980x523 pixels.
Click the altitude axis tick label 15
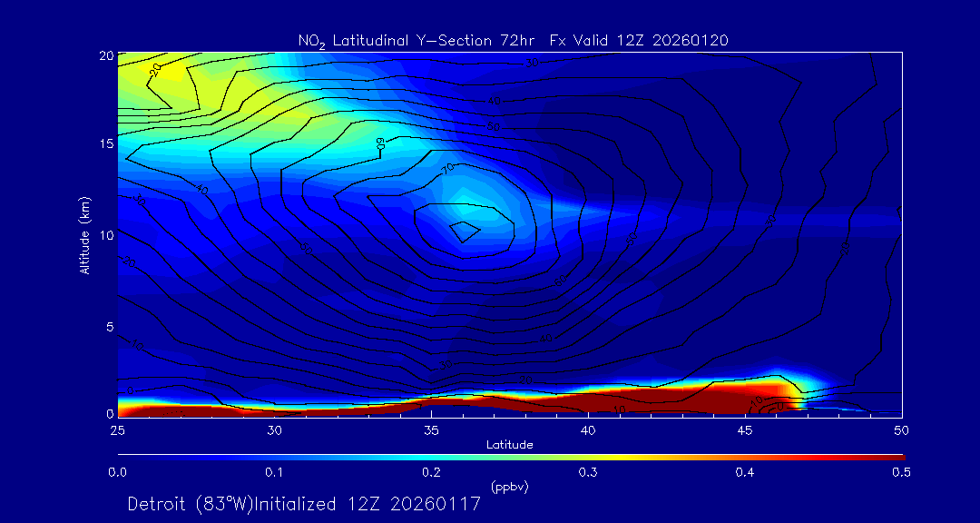click(x=106, y=143)
